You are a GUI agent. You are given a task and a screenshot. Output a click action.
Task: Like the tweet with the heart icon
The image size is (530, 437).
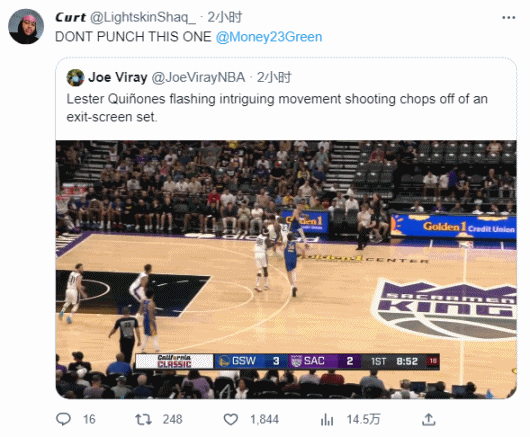(x=231, y=420)
